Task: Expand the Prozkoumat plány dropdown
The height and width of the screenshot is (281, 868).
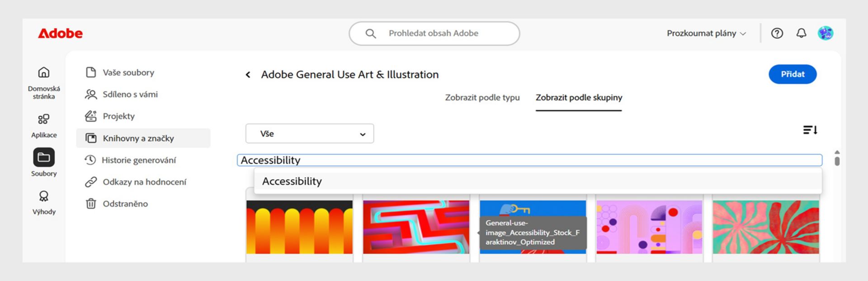Action: pyautogui.click(x=706, y=33)
